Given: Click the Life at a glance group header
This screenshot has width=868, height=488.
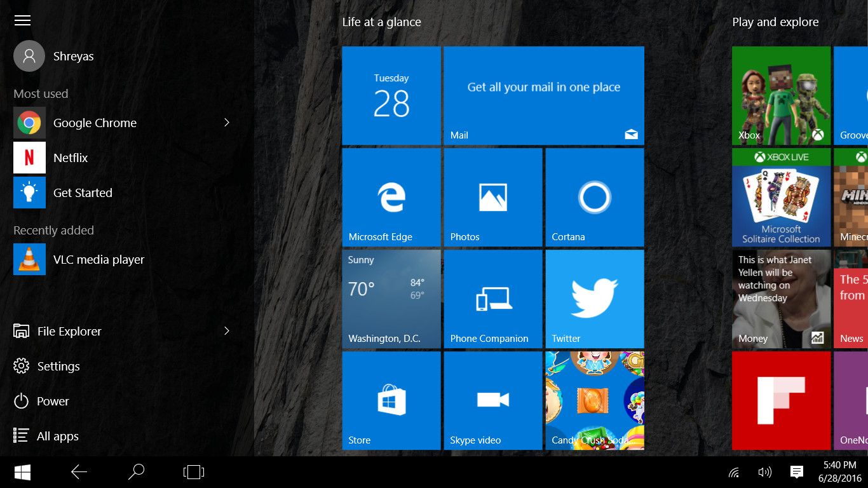Looking at the screenshot, I should [381, 22].
